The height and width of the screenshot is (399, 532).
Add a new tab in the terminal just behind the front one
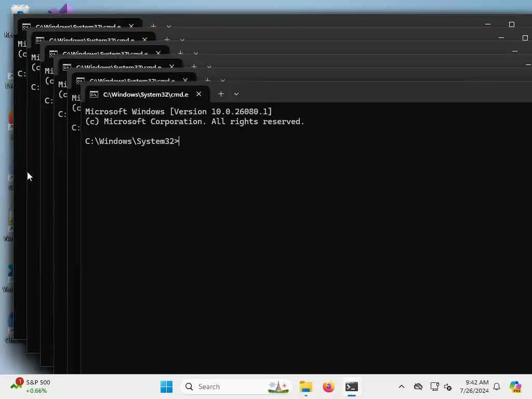pyautogui.click(x=208, y=79)
